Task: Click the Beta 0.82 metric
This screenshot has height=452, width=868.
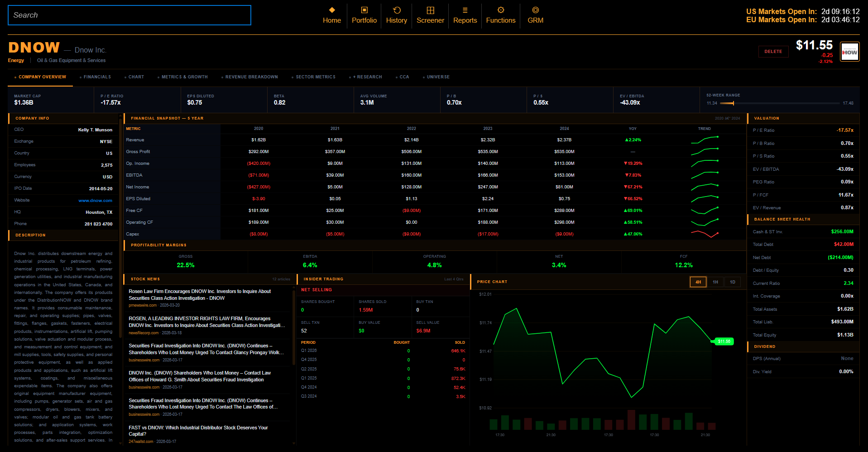Action: click(x=310, y=100)
